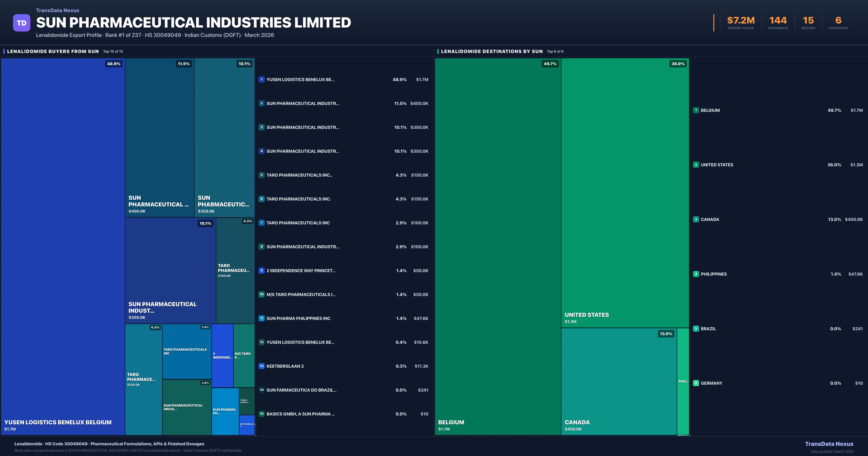Select the Yusen Logistics Benelux Belgium treemap block

tap(63, 246)
